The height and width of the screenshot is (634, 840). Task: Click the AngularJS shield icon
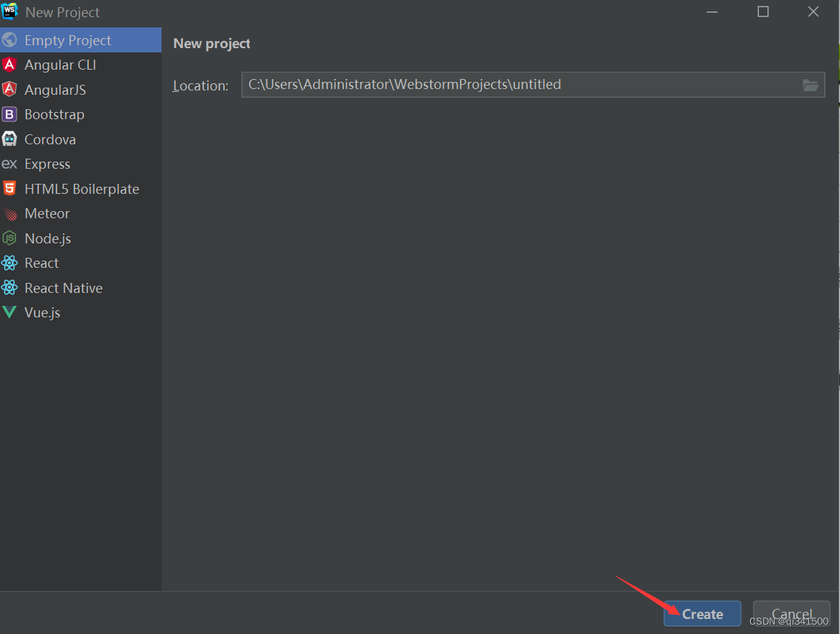[9, 89]
